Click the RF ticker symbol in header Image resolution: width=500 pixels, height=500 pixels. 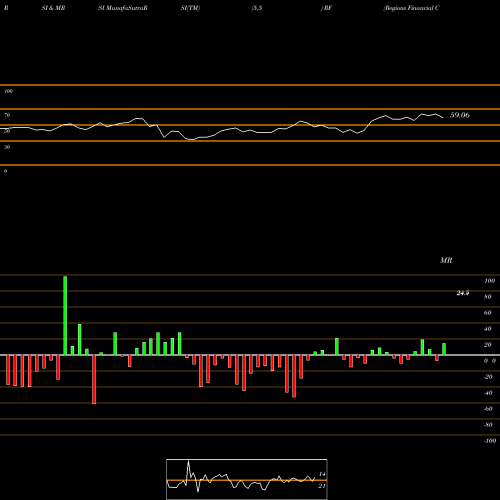(328, 8)
